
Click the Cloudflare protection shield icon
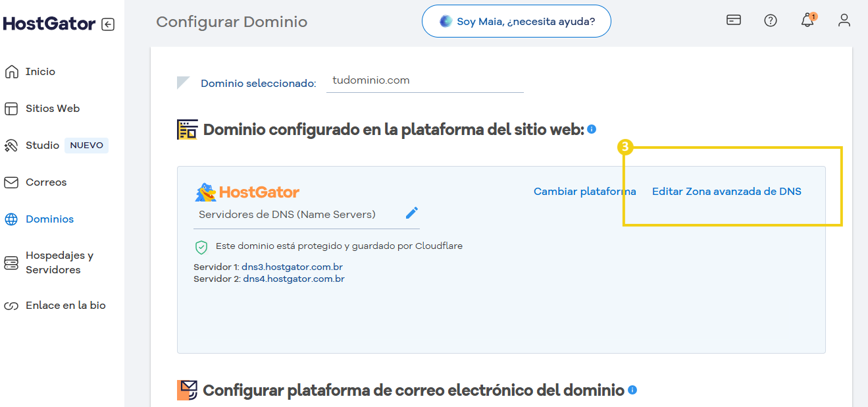pos(201,247)
